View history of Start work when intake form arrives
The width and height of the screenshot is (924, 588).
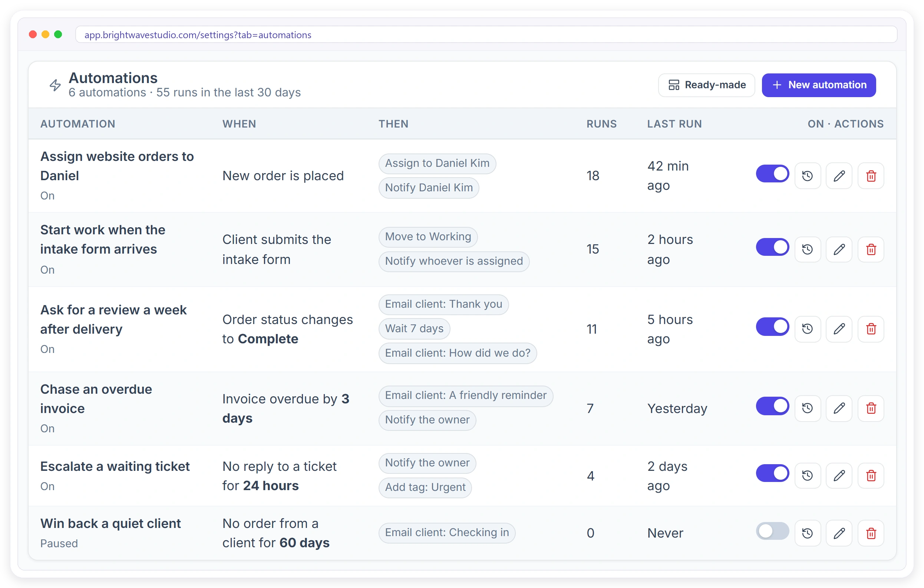(807, 249)
